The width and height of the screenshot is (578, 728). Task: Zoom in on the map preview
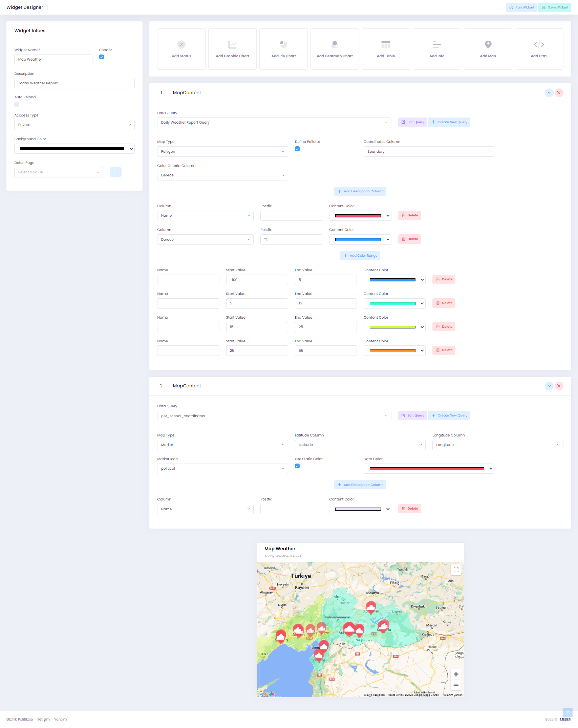[456, 674]
